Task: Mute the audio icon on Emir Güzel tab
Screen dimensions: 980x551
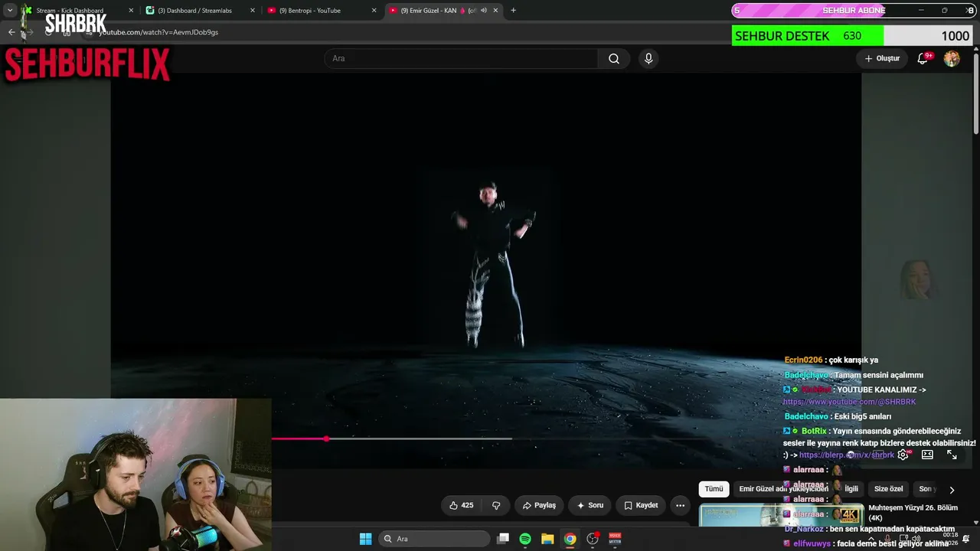Action: (x=483, y=11)
